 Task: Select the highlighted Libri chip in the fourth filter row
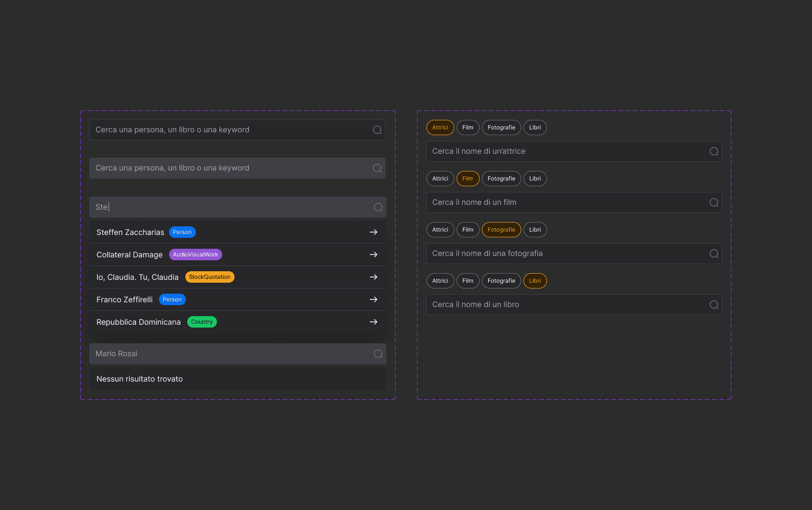coord(535,281)
